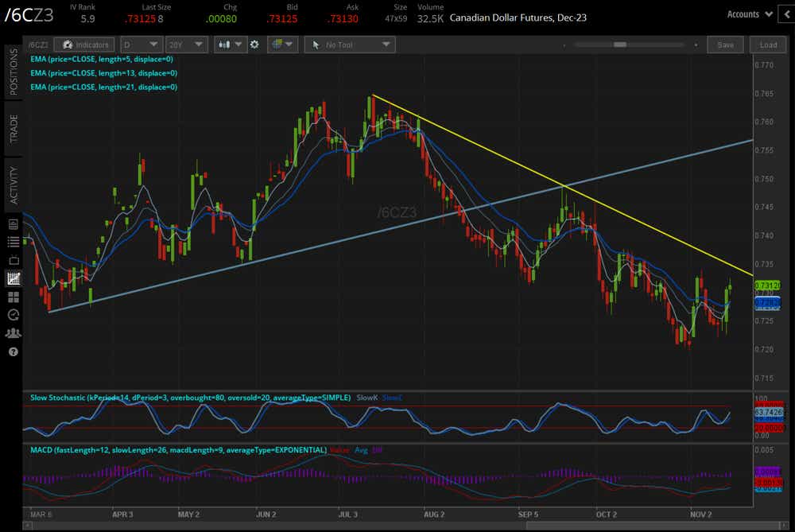The height and width of the screenshot is (532, 795).
Task: Click the NOV 2 date axis label
Action: [x=700, y=515]
